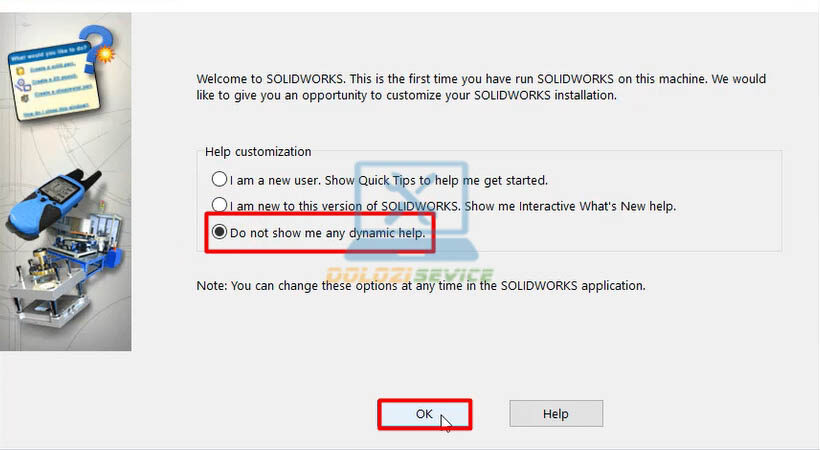This screenshot has height=450, width=820.
Task: Select "Do not show me any dynamic help" radio
Action: pyautogui.click(x=219, y=232)
